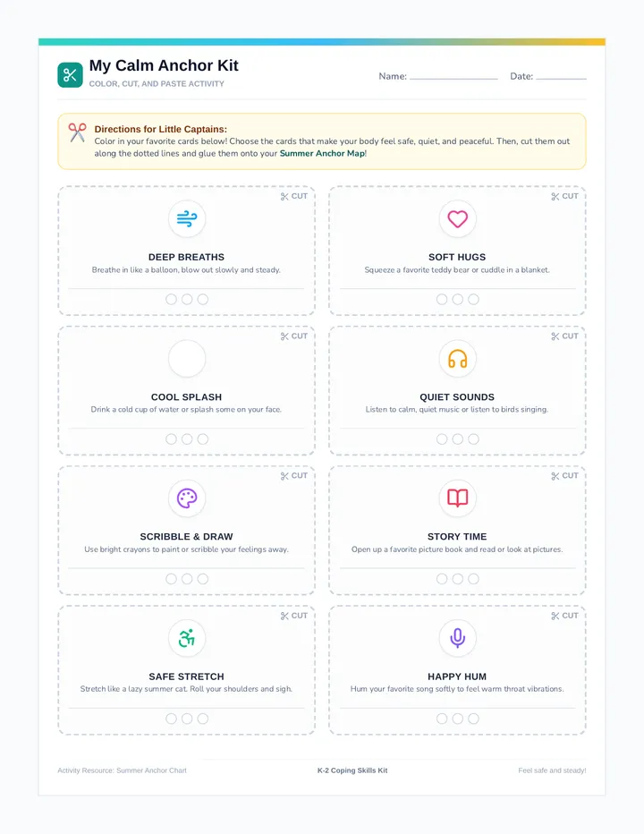Click the empty icon circle on Cool Splash
The image size is (644, 834).
click(187, 359)
